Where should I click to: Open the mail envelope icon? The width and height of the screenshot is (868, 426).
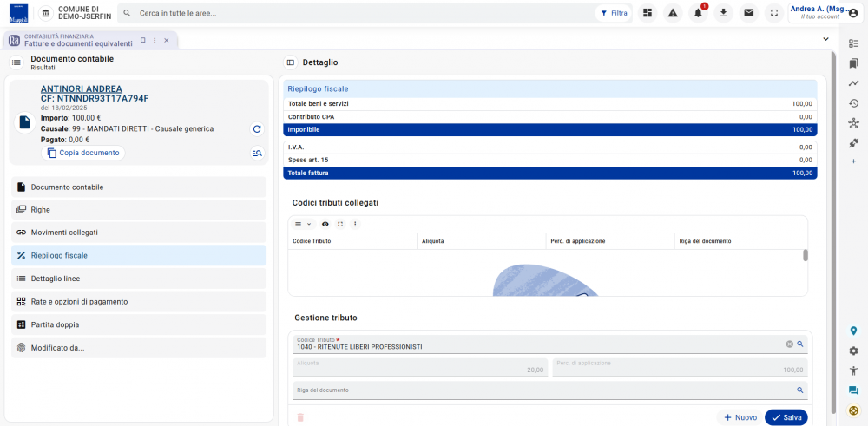[748, 13]
